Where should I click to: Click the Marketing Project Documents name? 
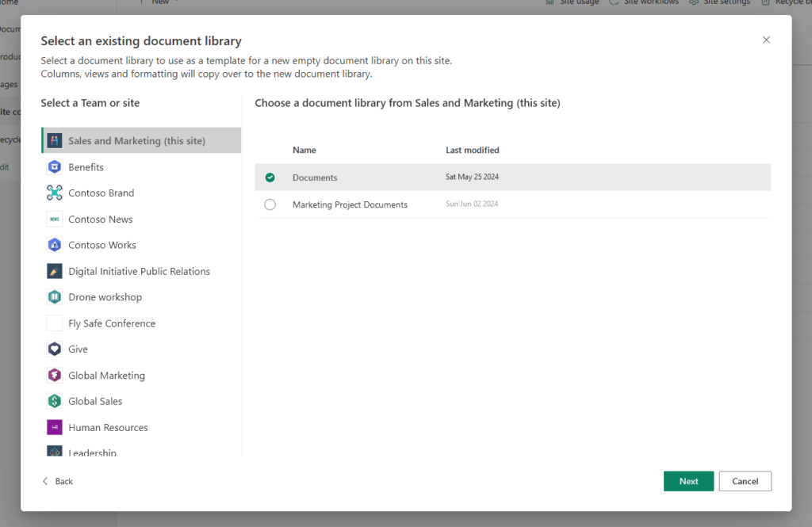[x=350, y=204]
